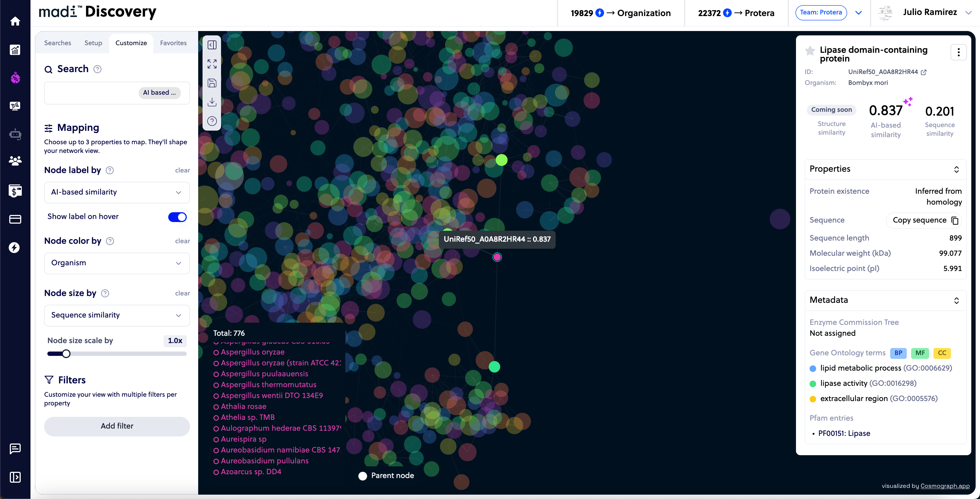Clear the Node color by mapping

click(x=182, y=241)
